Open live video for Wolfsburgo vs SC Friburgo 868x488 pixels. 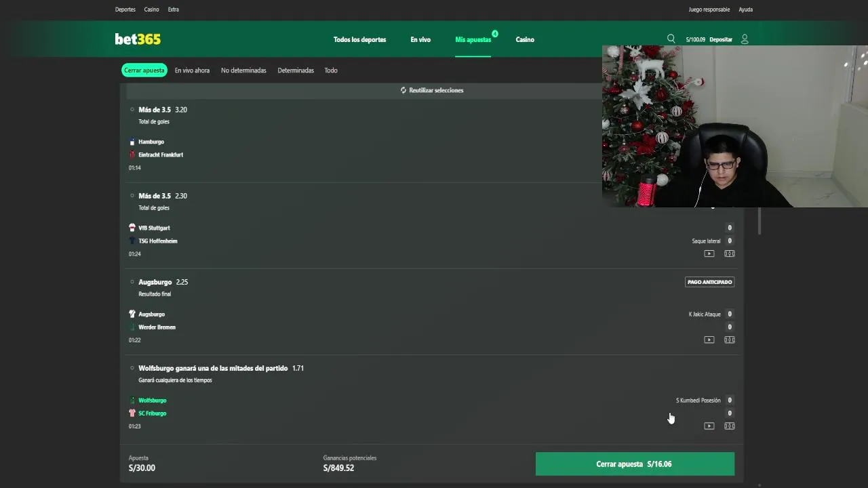coord(709,426)
